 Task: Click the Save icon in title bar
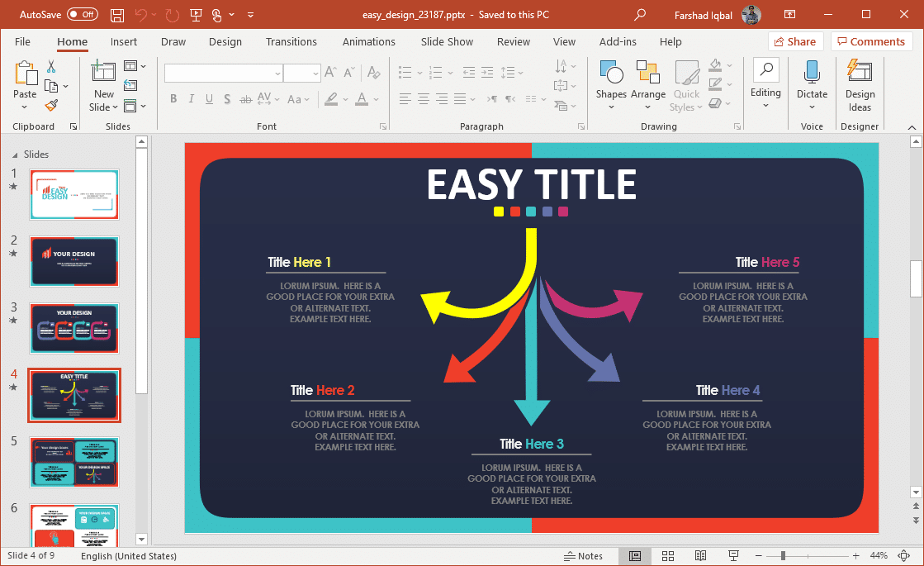(117, 15)
